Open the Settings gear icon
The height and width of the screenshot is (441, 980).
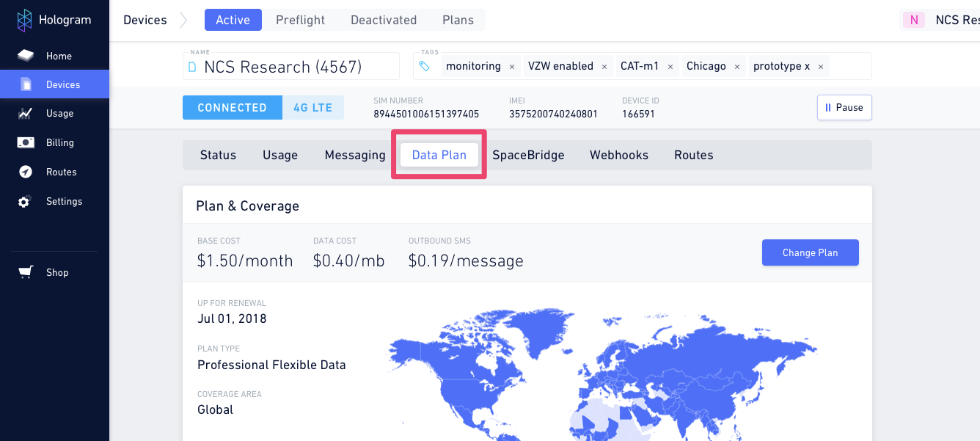coord(25,201)
